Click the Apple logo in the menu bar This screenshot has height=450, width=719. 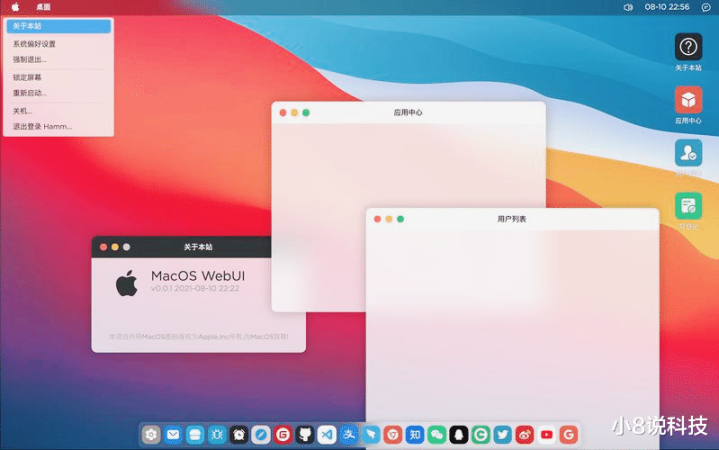(x=16, y=7)
